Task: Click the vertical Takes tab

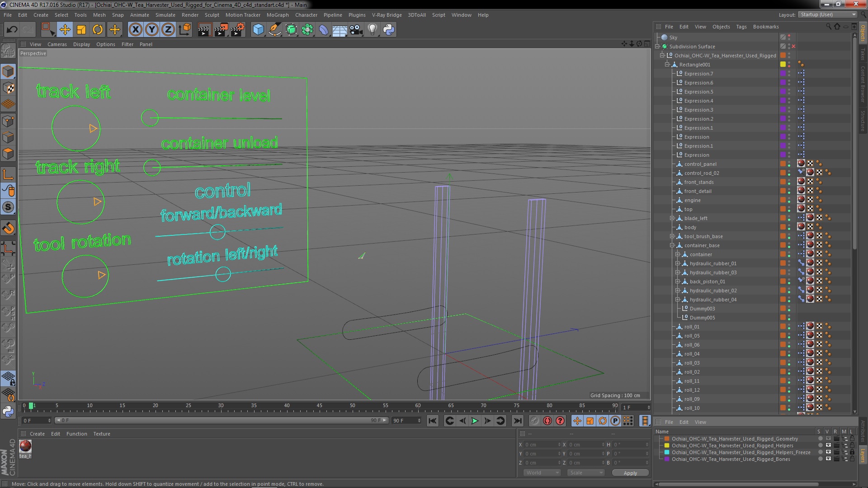Action: point(863,54)
